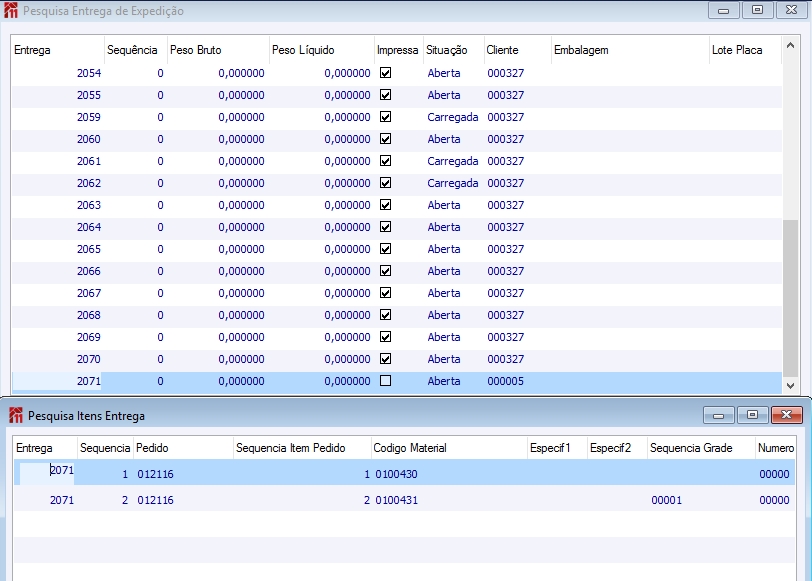
Task: Toggle Impressa checkbox for entrega 2067
Action: [x=385, y=293]
